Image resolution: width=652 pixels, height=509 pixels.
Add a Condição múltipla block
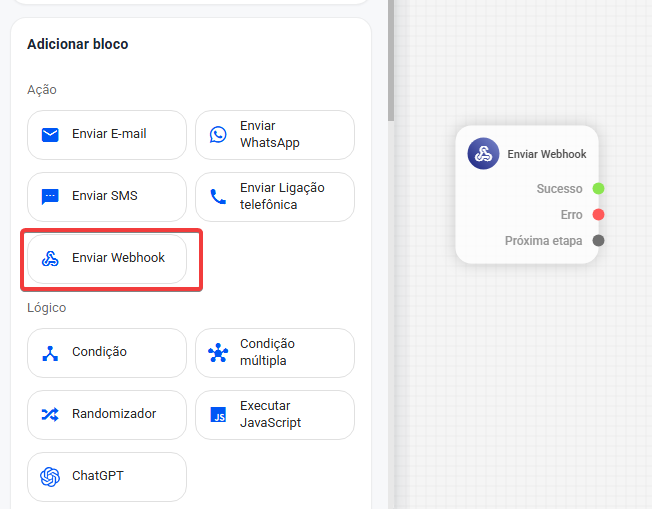(275, 353)
